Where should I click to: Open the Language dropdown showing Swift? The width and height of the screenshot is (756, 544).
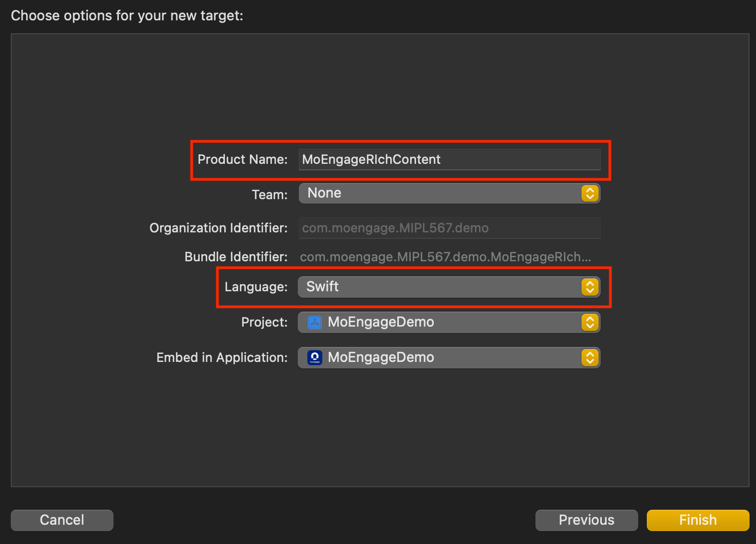point(439,287)
